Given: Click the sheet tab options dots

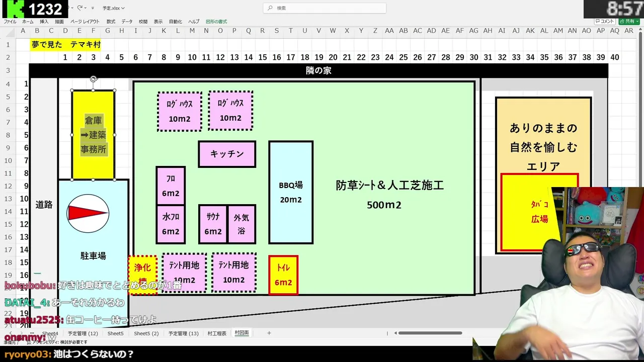Looking at the screenshot, I should click(387, 333).
